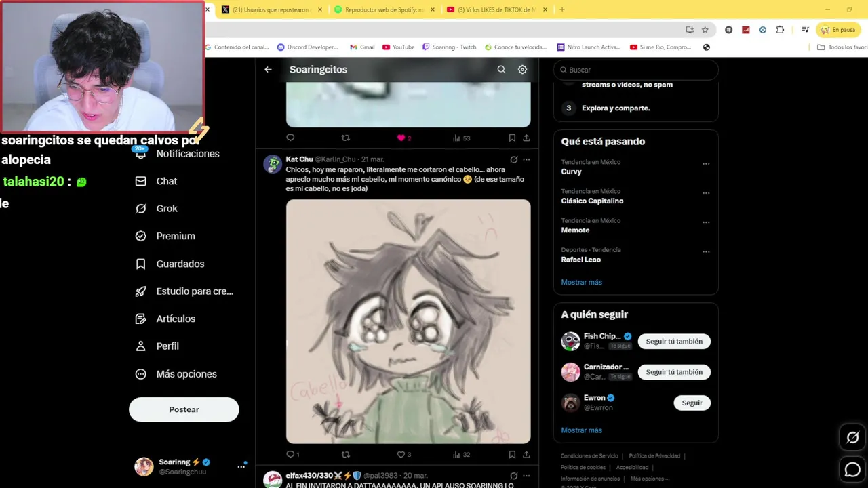
Task: Open Grok floating button
Action: (x=852, y=438)
